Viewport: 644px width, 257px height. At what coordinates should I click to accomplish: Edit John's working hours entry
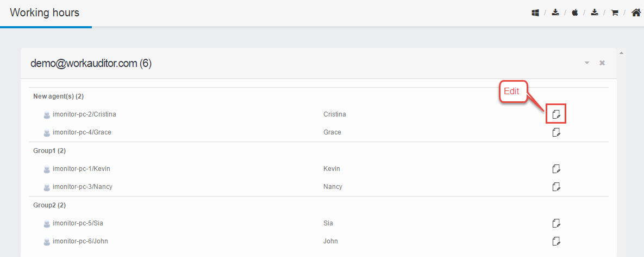coord(556,241)
